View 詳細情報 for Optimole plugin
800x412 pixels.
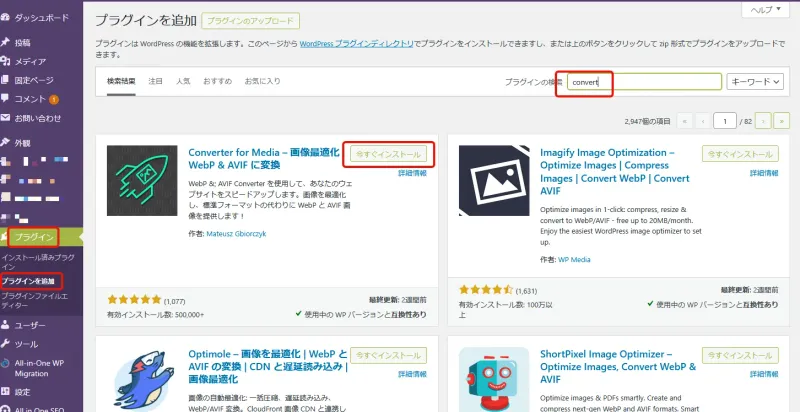click(x=412, y=374)
